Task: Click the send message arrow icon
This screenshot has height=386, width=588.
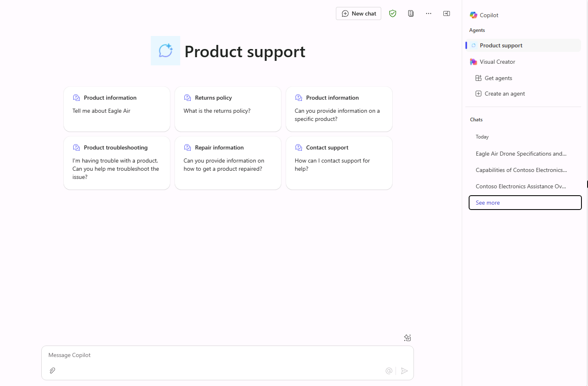Action: (405, 371)
